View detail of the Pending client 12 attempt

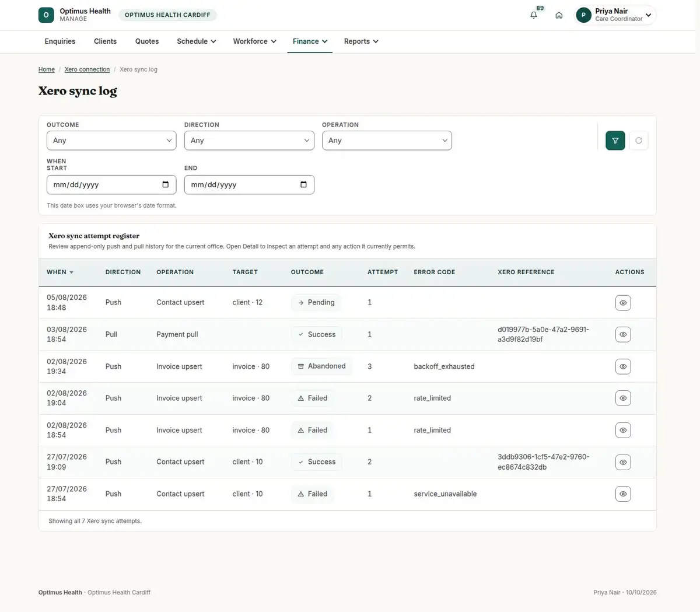click(623, 303)
